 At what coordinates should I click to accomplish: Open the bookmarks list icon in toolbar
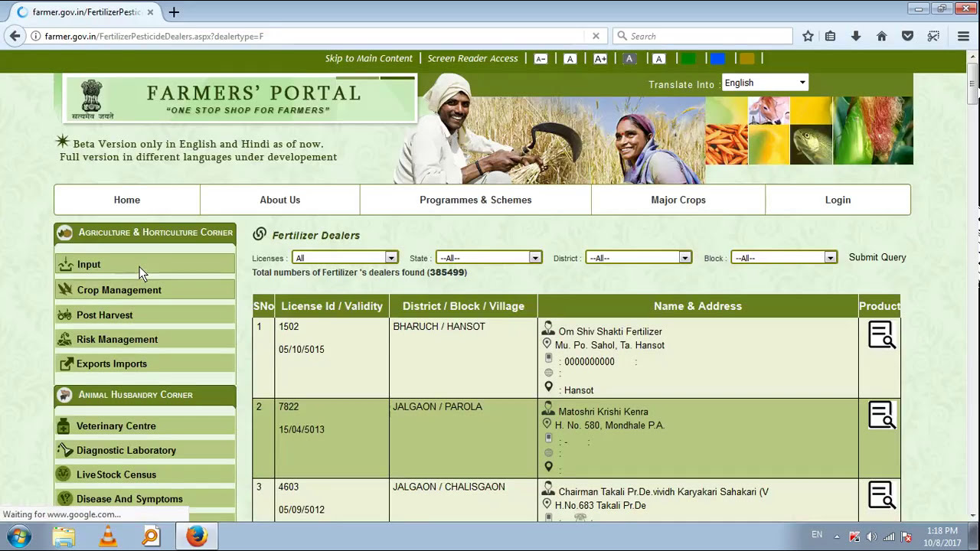pos(830,36)
